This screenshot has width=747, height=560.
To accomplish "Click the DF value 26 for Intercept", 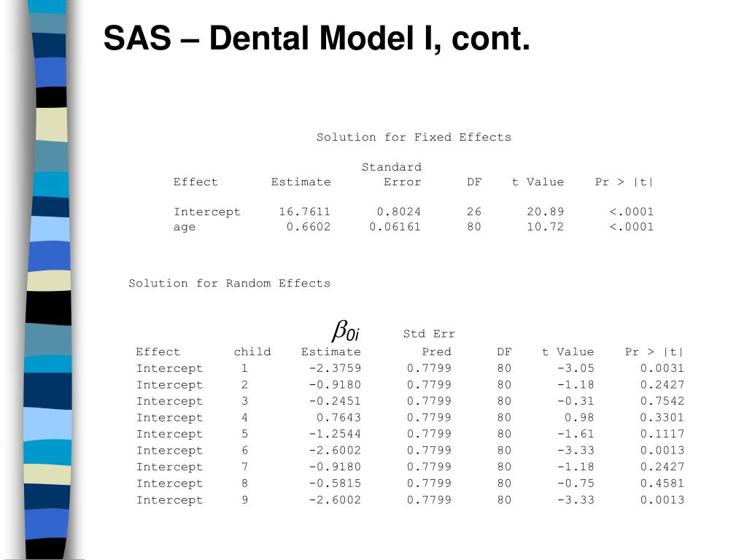I will pos(474,212).
